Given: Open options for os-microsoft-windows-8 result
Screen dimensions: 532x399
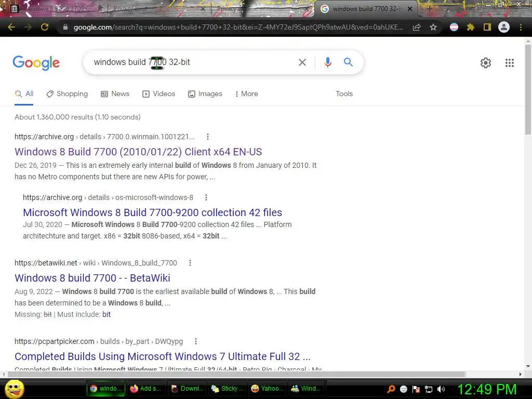Looking at the screenshot, I should coord(206,197).
